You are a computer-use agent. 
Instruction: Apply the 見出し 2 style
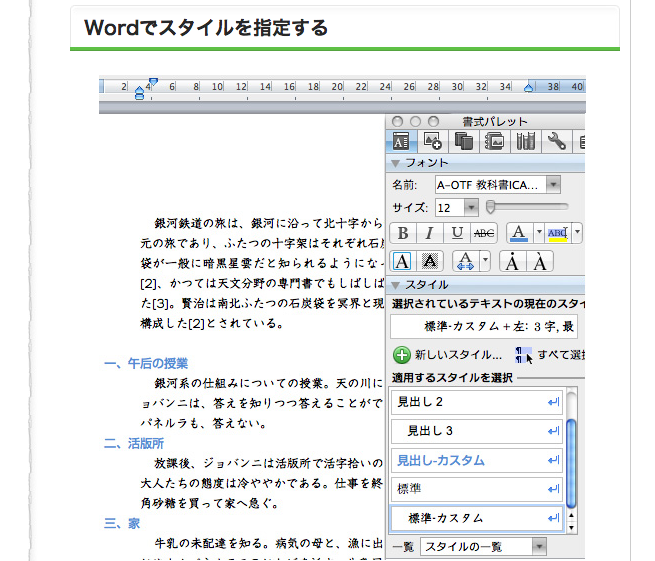[x=477, y=402]
